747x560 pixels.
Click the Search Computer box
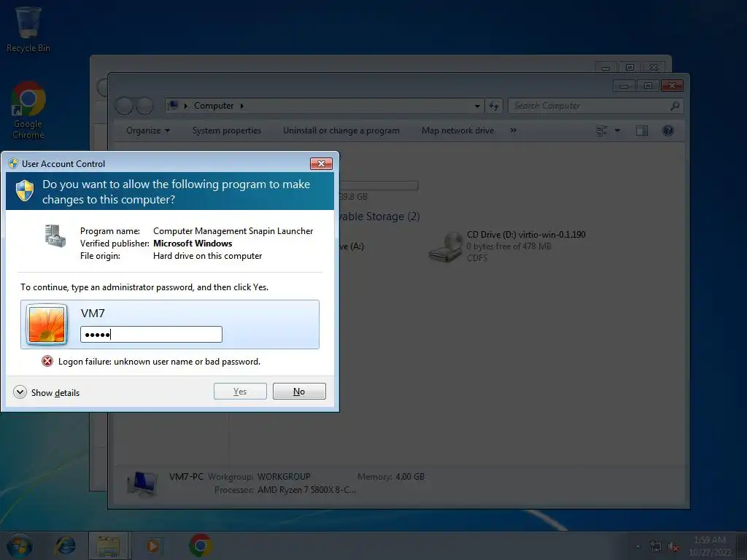595,106
